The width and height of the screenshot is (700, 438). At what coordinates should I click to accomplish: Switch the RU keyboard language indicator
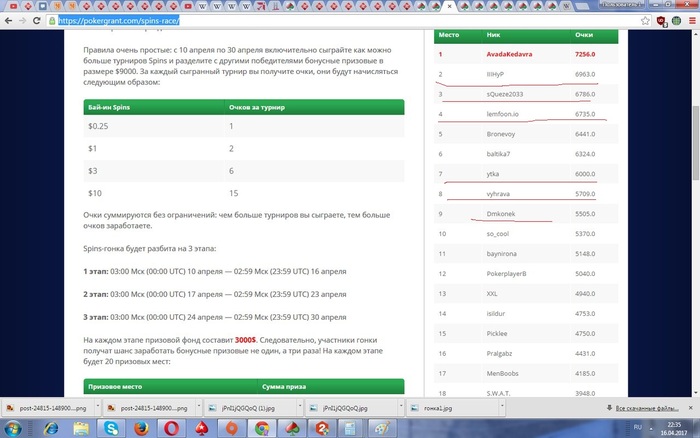pyautogui.click(x=638, y=427)
